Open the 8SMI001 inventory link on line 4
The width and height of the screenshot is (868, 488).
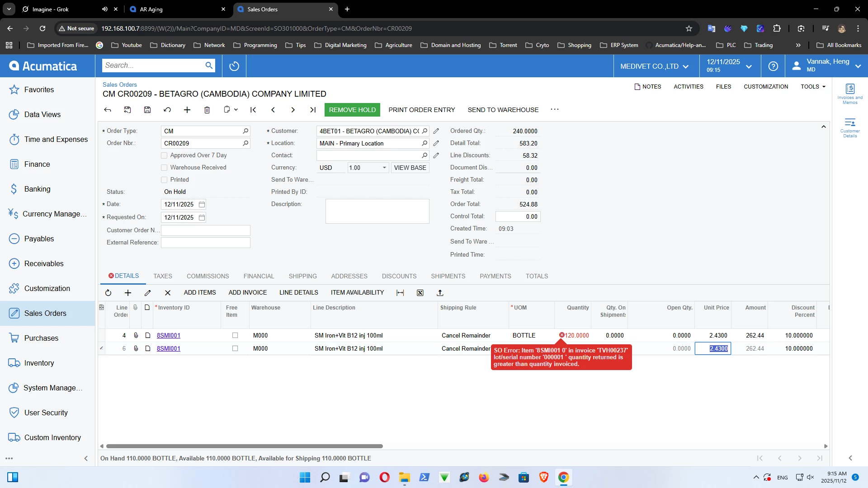coord(169,335)
